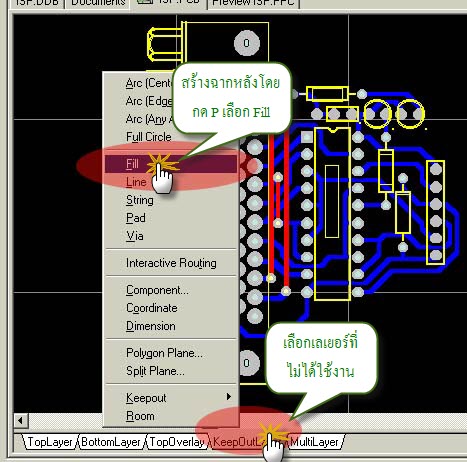The width and height of the screenshot is (467, 462).
Task: Expand the Keepout submenu arrow
Action: pyautogui.click(x=229, y=397)
